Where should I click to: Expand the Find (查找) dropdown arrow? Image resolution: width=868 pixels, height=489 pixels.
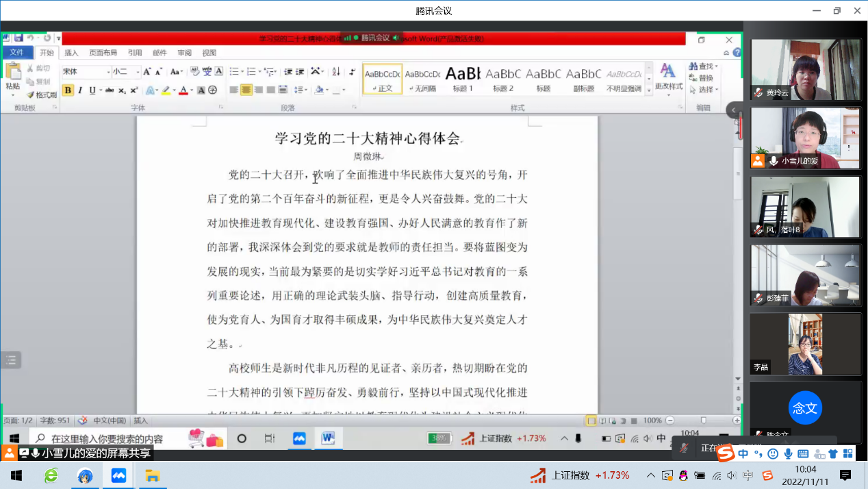716,66
